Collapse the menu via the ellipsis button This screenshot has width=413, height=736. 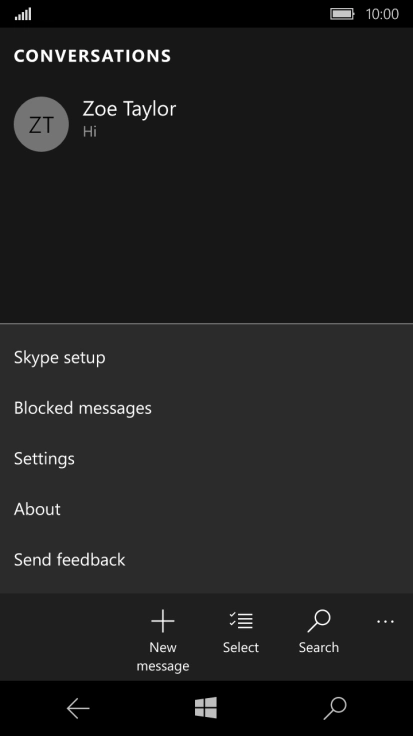tap(385, 622)
